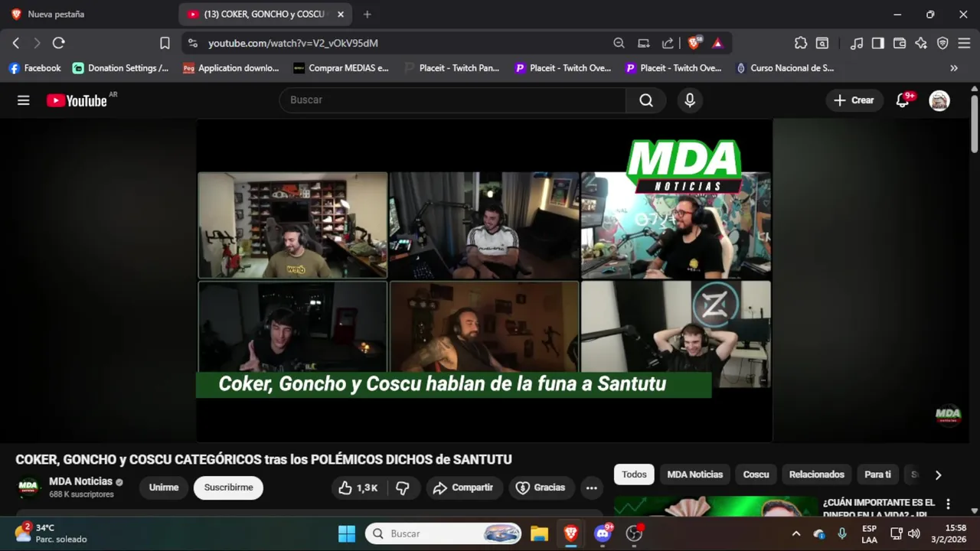Reload the current page
Image resolution: width=980 pixels, height=551 pixels.
(59, 44)
